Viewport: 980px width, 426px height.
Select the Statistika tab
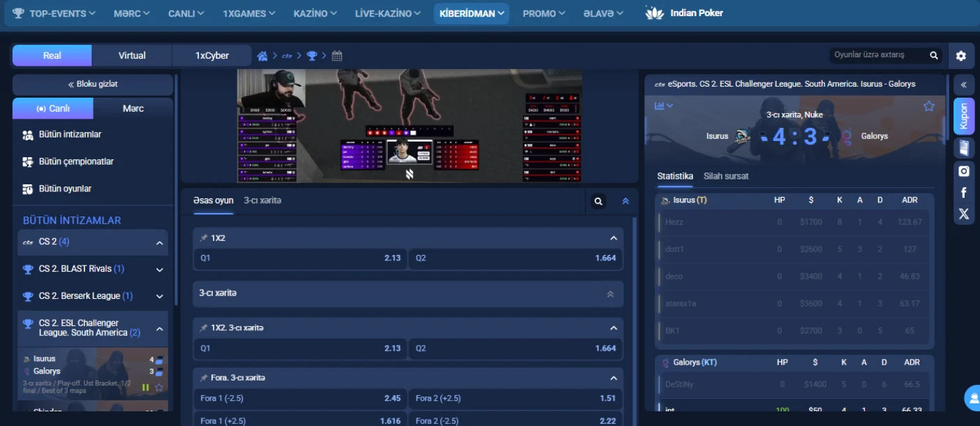675,176
